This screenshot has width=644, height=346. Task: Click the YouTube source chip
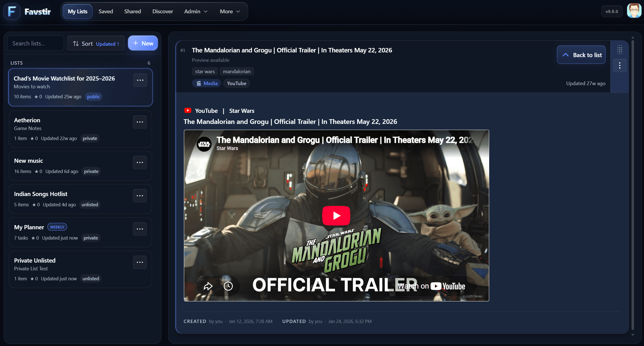pyautogui.click(x=237, y=83)
